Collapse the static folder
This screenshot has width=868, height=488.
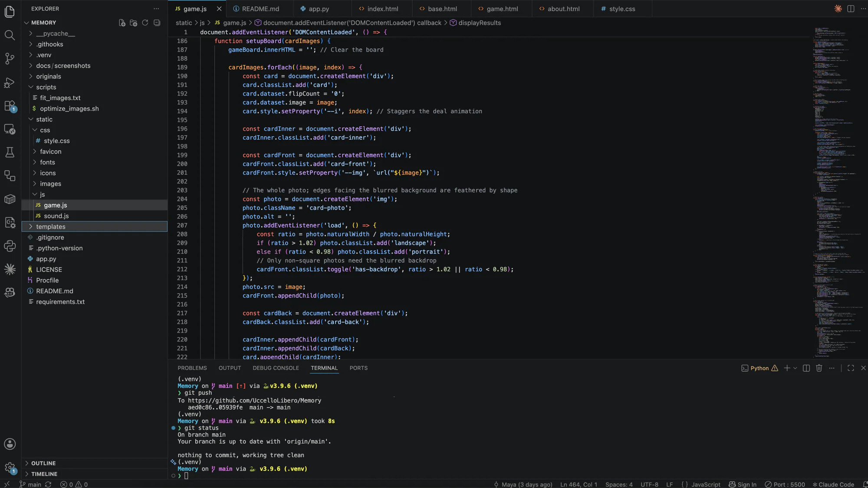(x=95, y=119)
